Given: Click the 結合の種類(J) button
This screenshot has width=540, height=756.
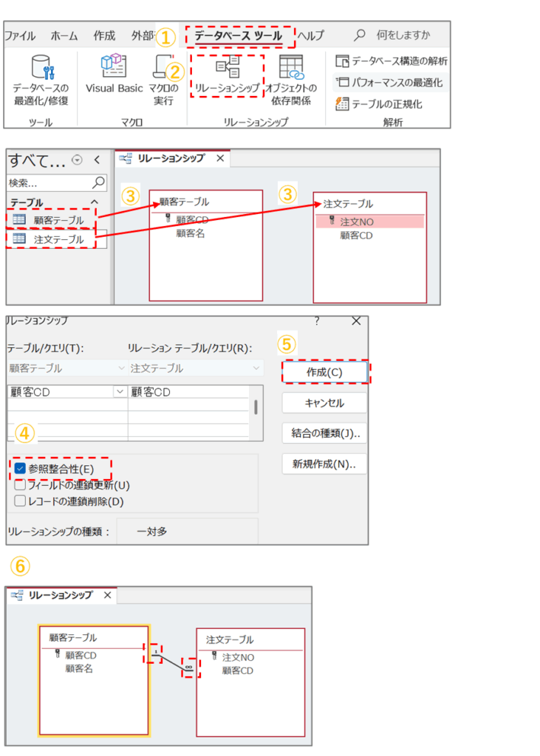Looking at the screenshot, I should coord(325,433).
